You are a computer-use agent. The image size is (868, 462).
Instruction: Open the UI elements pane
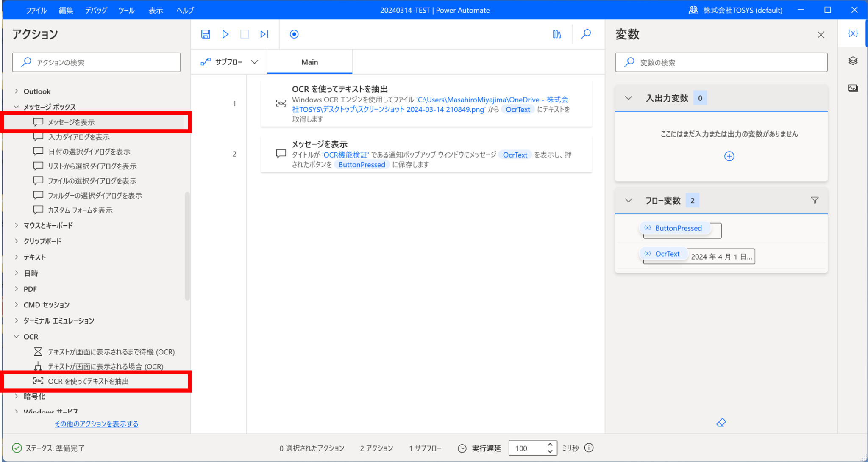[x=852, y=61]
